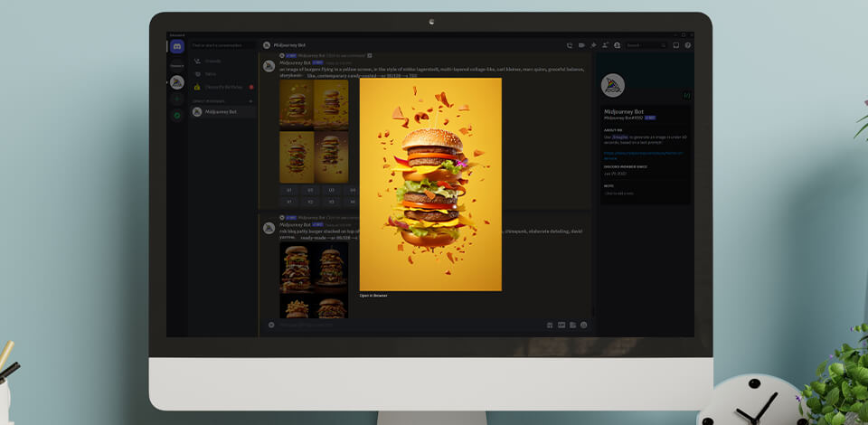Select the Midjourney server avatar in the server list

177,82
